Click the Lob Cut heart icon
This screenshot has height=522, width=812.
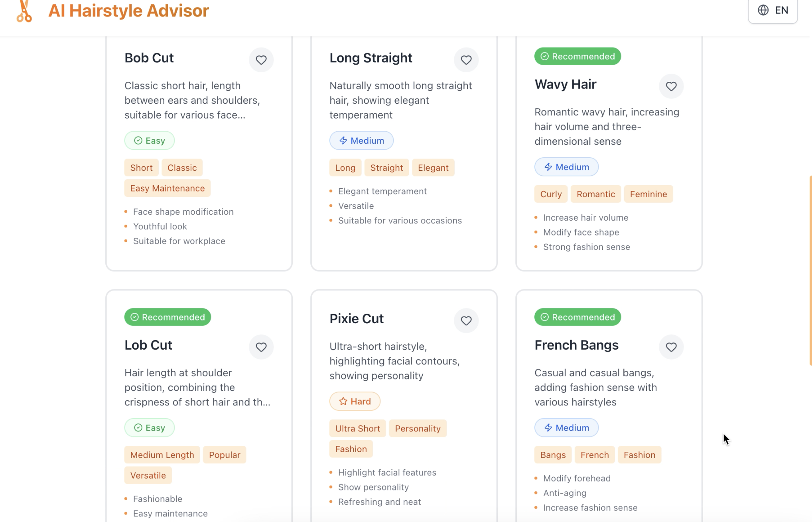(261, 347)
